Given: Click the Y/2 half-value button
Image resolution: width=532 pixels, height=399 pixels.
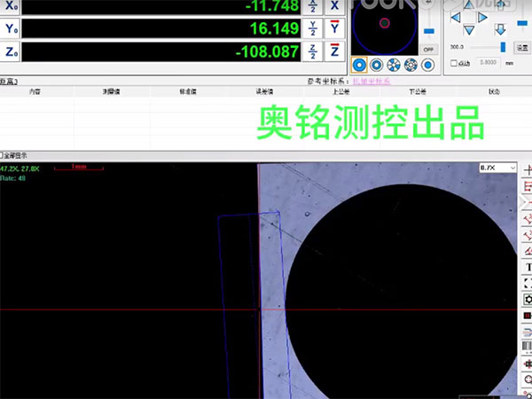Looking at the screenshot, I should coord(314,28).
